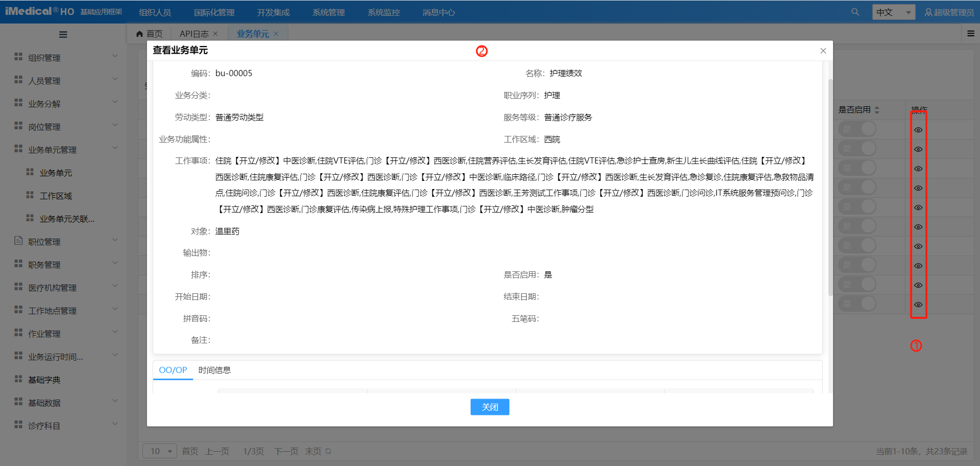Toggle the enable switch on the bottom row

[x=857, y=304]
